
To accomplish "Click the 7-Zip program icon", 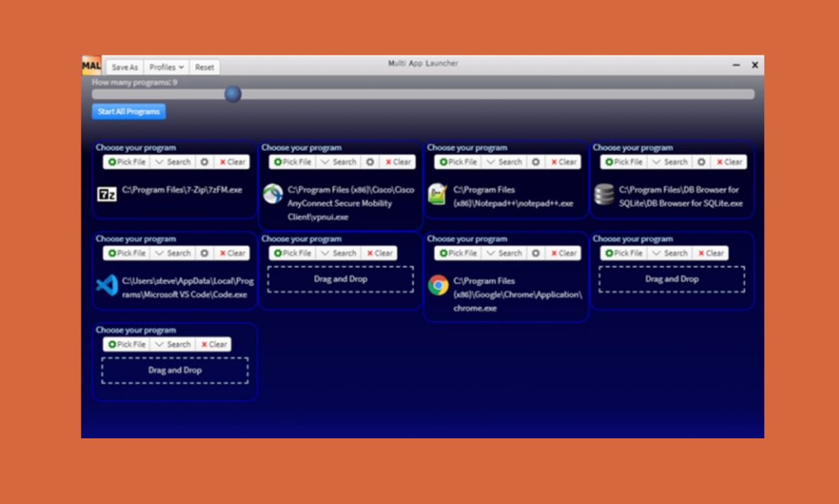I will [107, 193].
